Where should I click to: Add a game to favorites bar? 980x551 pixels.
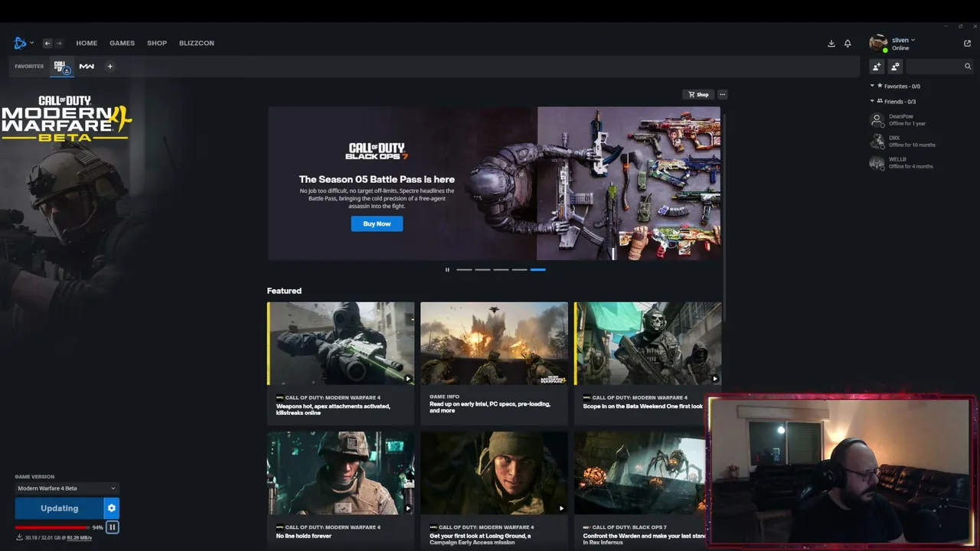[x=109, y=67]
